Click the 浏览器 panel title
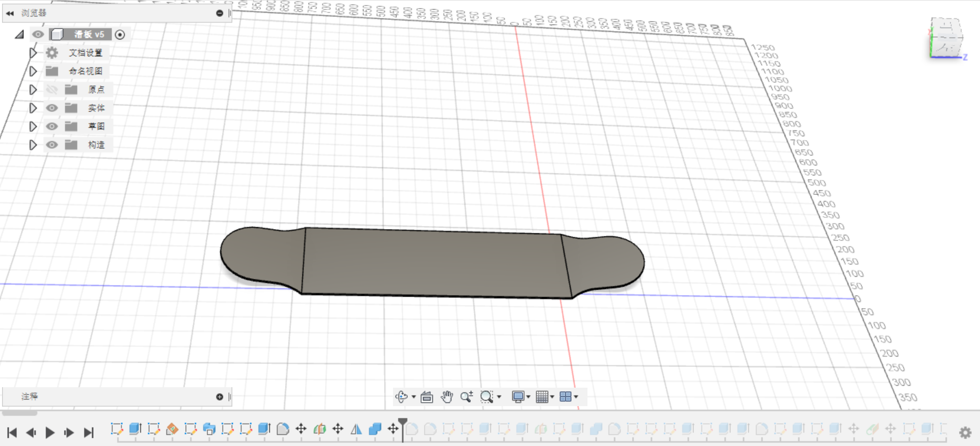Viewport: 980px width, 446px height. pyautogui.click(x=34, y=13)
